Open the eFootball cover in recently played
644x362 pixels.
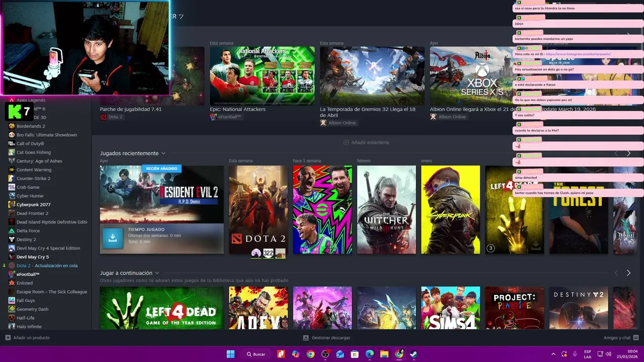pos(323,210)
